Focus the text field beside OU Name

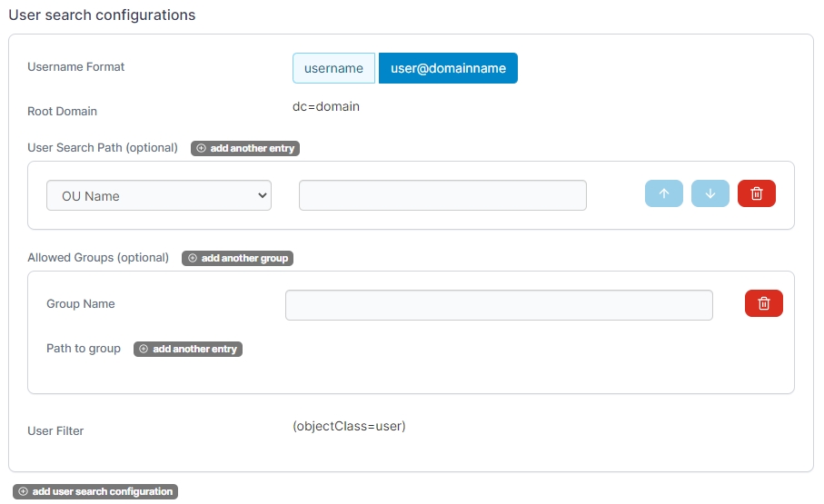442,195
